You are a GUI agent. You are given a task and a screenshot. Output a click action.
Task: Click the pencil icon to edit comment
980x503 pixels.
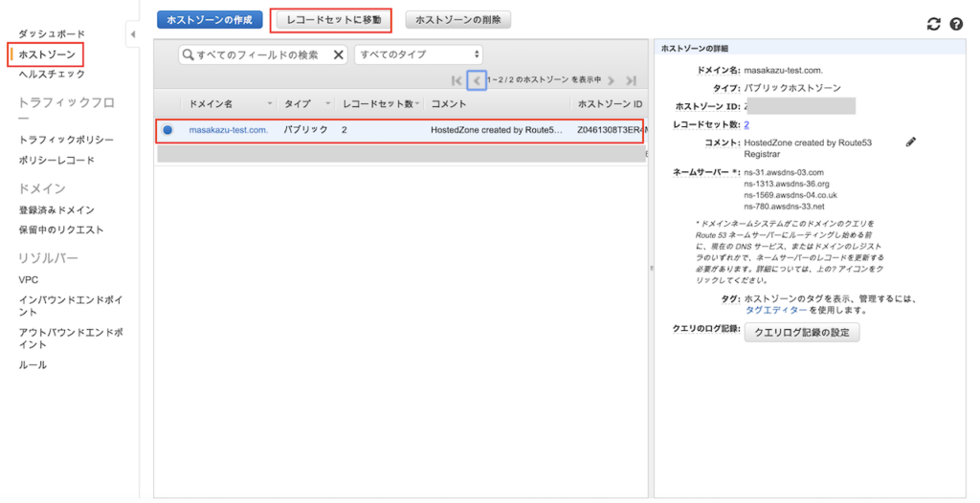911,142
